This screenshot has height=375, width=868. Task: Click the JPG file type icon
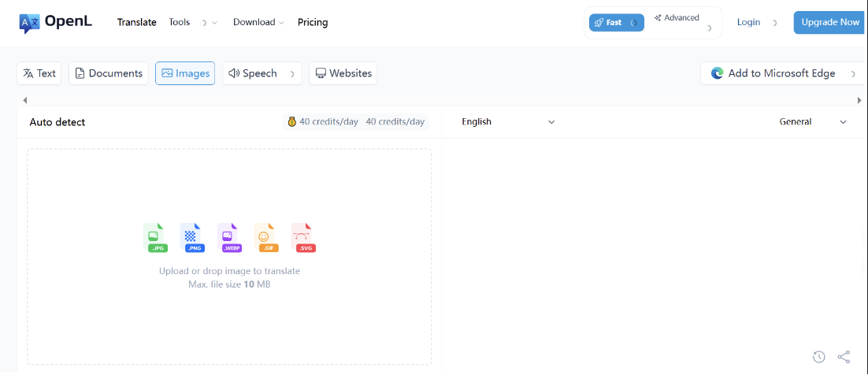point(154,237)
